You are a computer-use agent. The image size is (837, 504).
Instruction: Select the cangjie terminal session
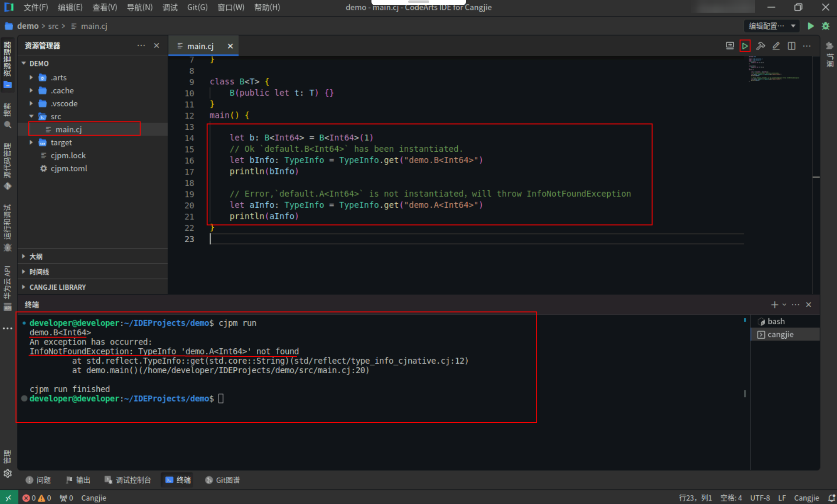tap(785, 334)
